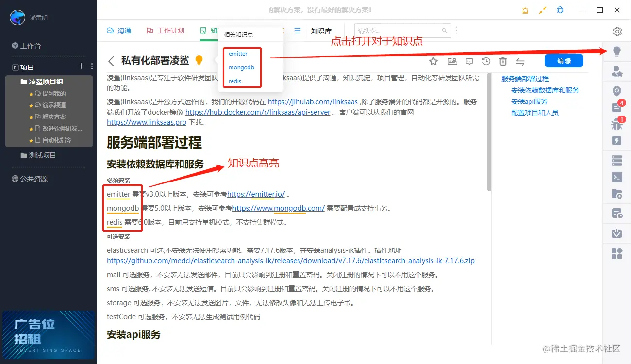Open the alarm siren notifications icon

pyautogui.click(x=525, y=10)
